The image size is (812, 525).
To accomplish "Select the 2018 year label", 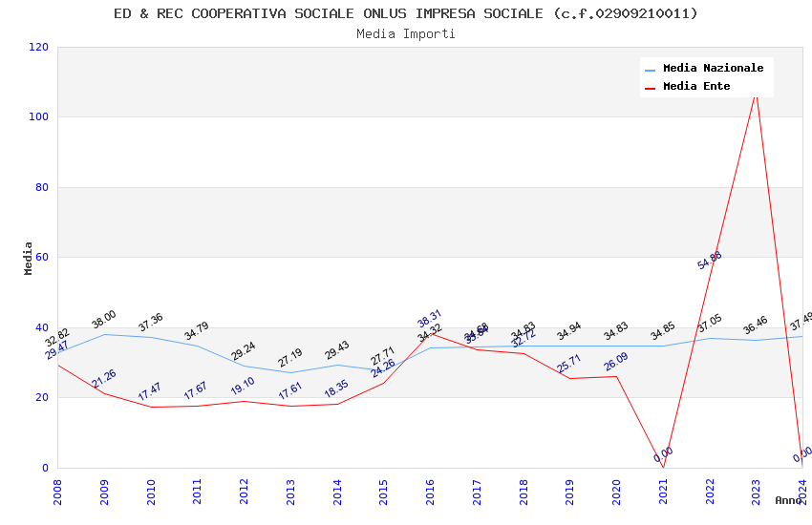I will [524, 492].
